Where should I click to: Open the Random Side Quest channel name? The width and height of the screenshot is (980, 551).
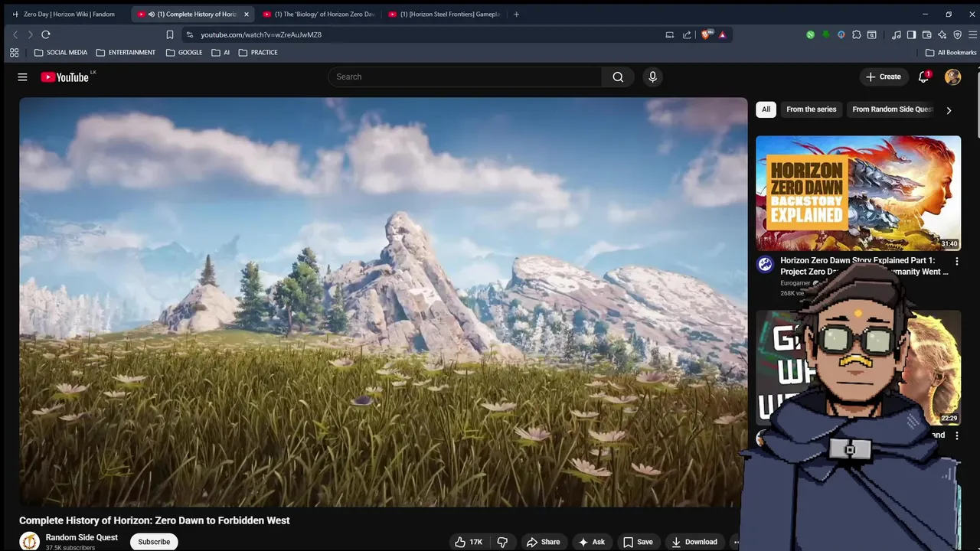tap(81, 537)
